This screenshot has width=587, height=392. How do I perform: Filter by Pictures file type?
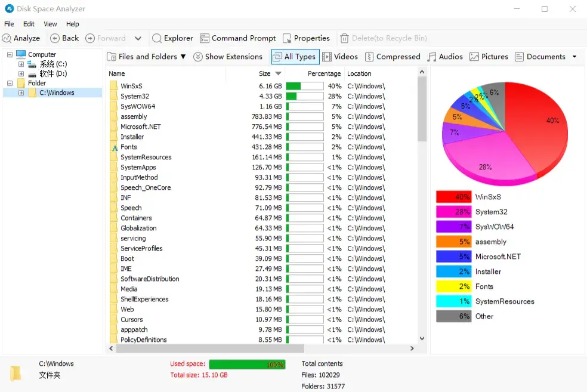[x=489, y=57]
